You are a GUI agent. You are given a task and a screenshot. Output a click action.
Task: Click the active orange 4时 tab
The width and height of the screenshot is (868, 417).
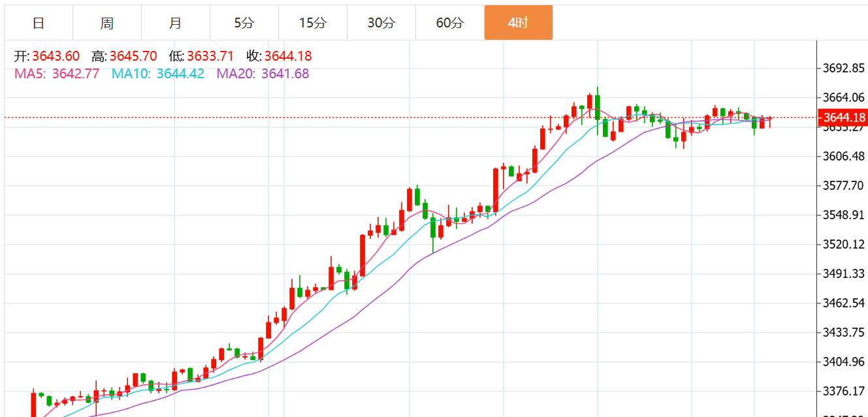pyautogui.click(x=519, y=23)
